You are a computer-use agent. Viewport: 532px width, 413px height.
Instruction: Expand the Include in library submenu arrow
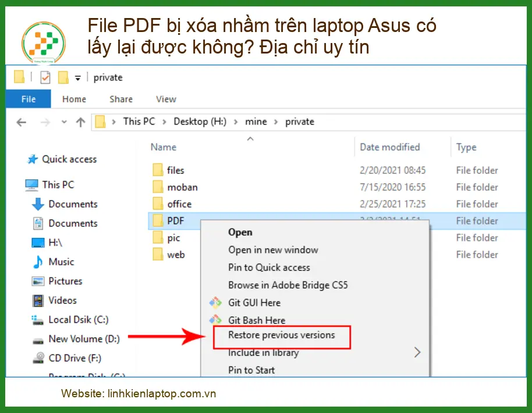point(417,353)
